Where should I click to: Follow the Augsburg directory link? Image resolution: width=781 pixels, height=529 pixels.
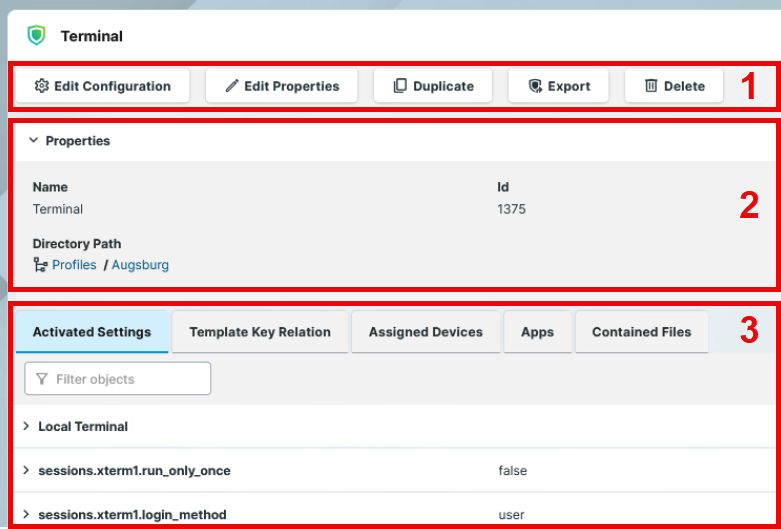(x=140, y=265)
